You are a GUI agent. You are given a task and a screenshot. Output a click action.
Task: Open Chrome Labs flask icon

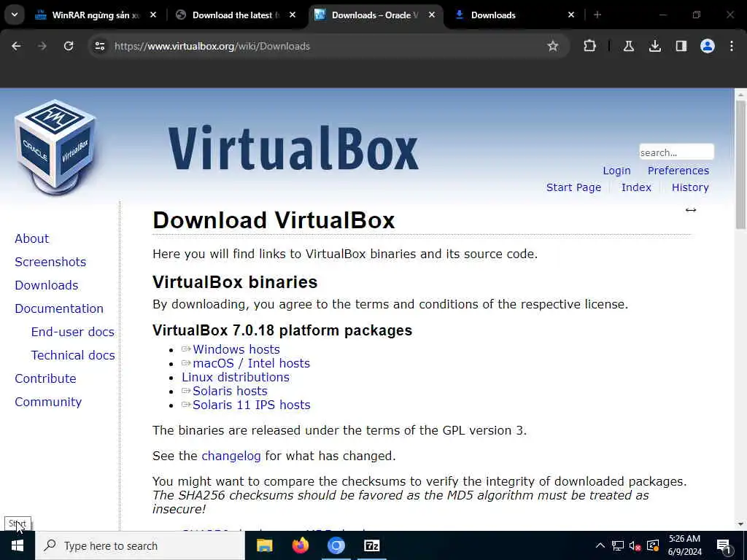629,46
